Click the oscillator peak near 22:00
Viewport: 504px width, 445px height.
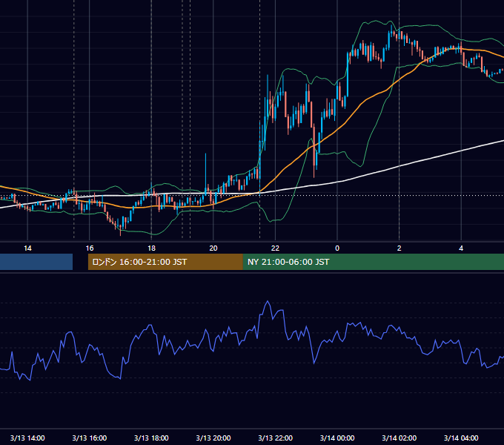click(x=268, y=302)
